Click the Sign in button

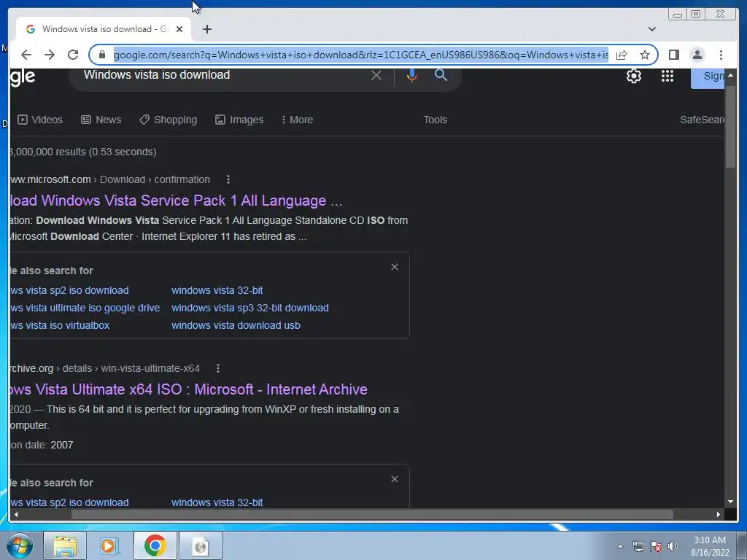click(708, 77)
